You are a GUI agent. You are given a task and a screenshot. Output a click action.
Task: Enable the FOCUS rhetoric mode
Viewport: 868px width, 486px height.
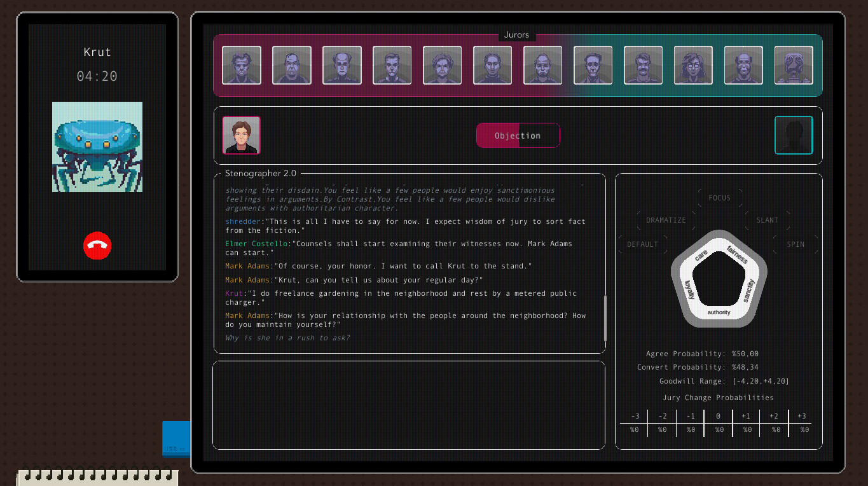719,197
